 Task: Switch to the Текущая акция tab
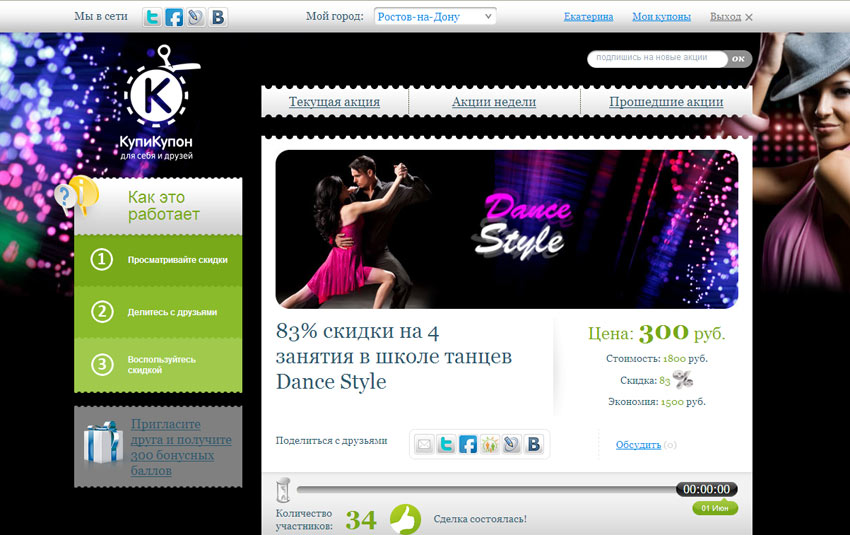334,102
